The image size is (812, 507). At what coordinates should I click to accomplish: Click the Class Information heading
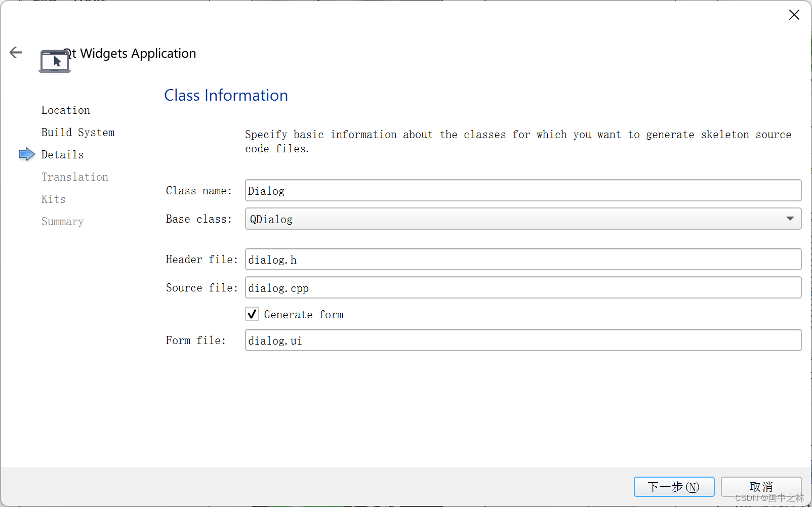pyautogui.click(x=226, y=95)
